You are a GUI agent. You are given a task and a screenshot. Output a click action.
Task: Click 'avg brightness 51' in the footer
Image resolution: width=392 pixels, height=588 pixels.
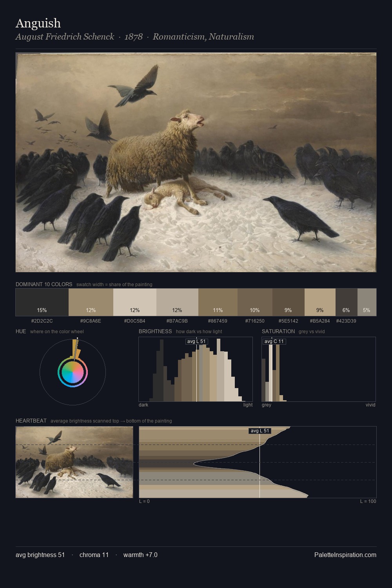click(x=40, y=555)
